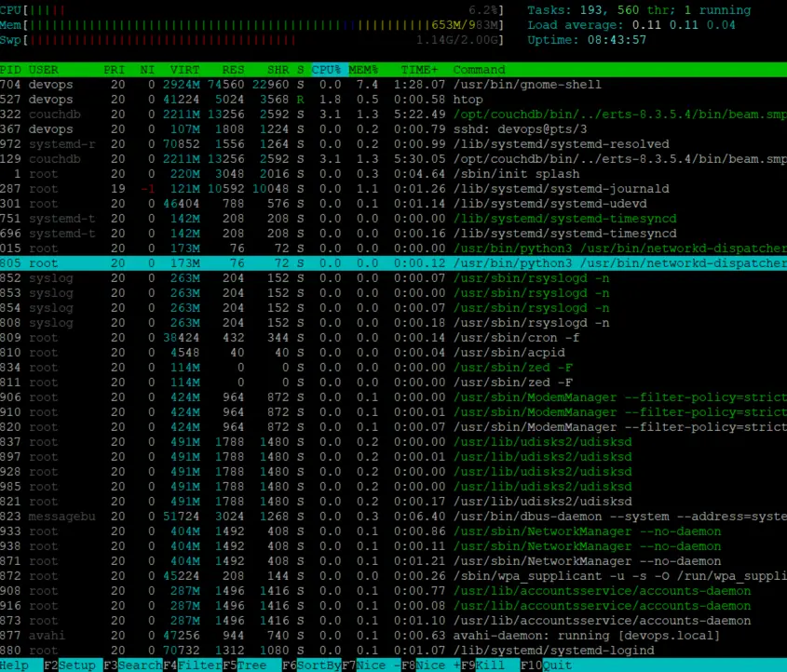Open Help via the F1Help button
The width and height of the screenshot is (787, 672).
tap(14, 665)
